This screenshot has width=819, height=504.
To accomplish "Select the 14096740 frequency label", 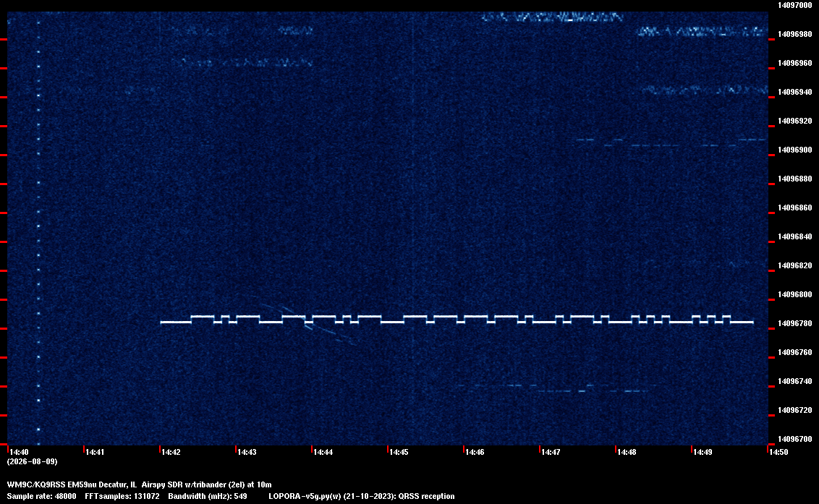I will click(x=795, y=381).
